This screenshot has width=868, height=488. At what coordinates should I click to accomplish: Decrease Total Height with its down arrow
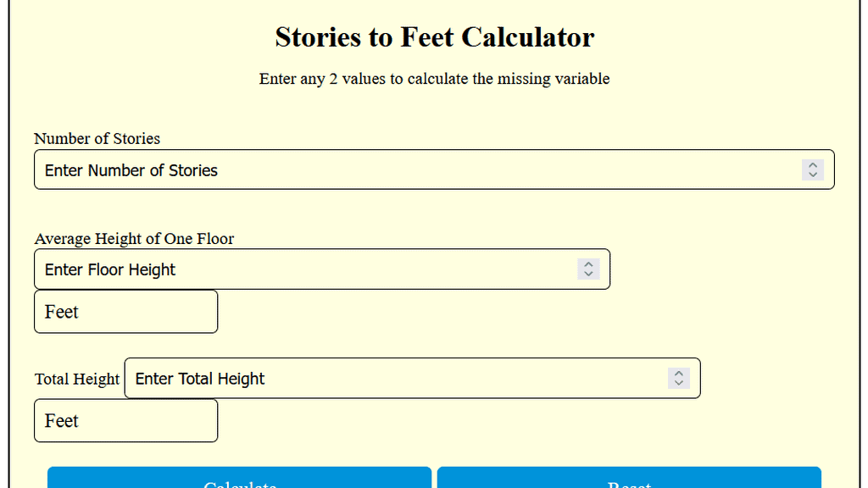[679, 382]
